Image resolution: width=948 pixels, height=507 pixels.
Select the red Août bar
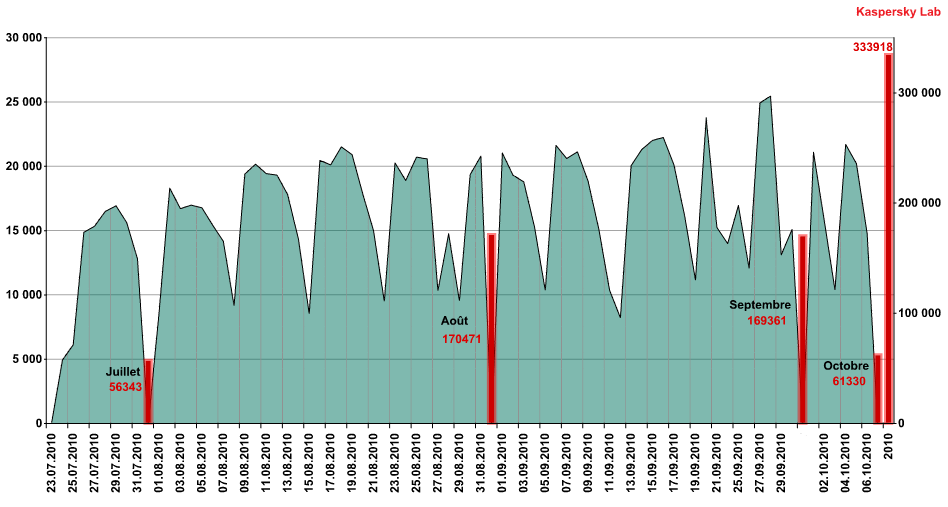tap(492, 328)
